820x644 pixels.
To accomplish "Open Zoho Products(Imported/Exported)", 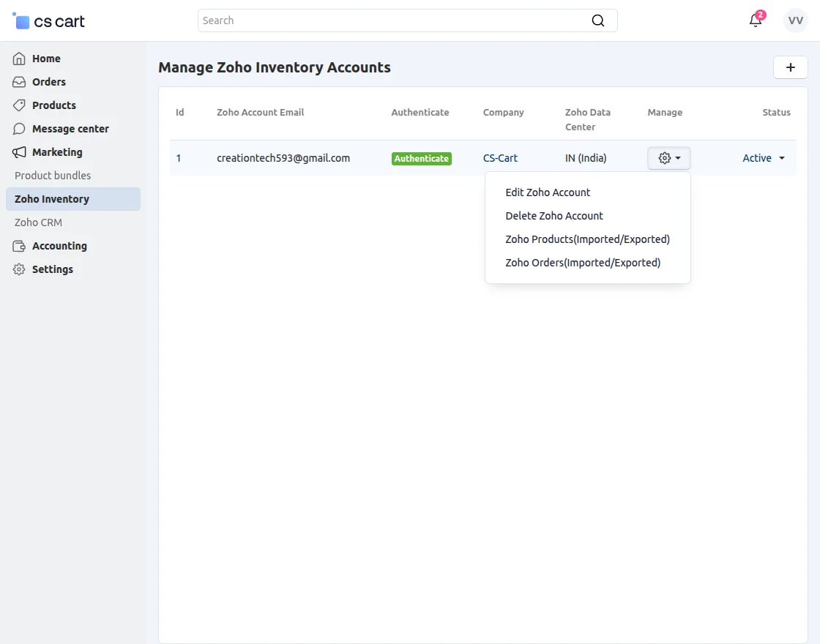I will coord(587,239).
